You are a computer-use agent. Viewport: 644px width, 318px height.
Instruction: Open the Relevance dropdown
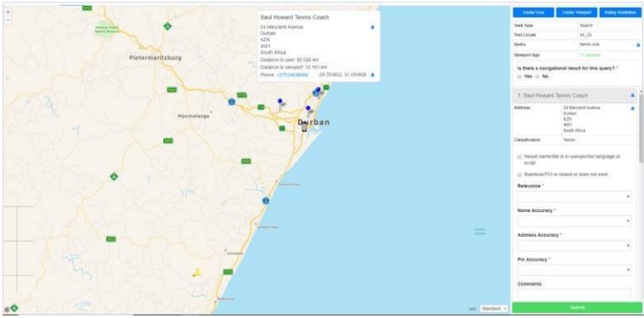574,197
